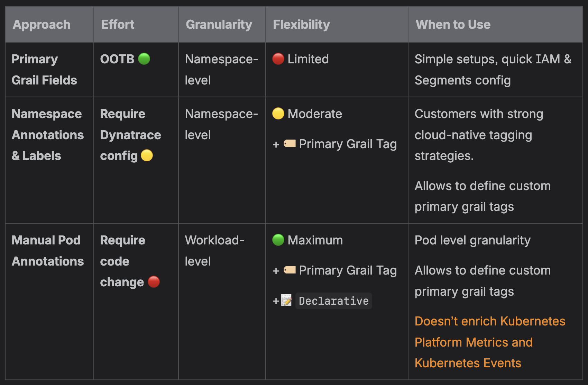588x385 pixels.
Task: Click the tag icon in Namespace Annotations row
Action: click(x=290, y=144)
